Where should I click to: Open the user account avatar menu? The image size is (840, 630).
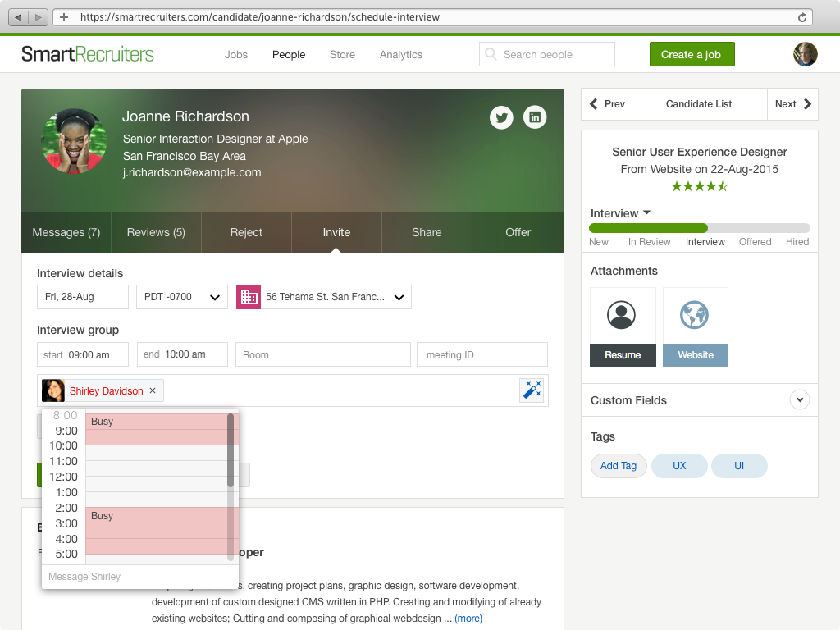[x=806, y=54]
